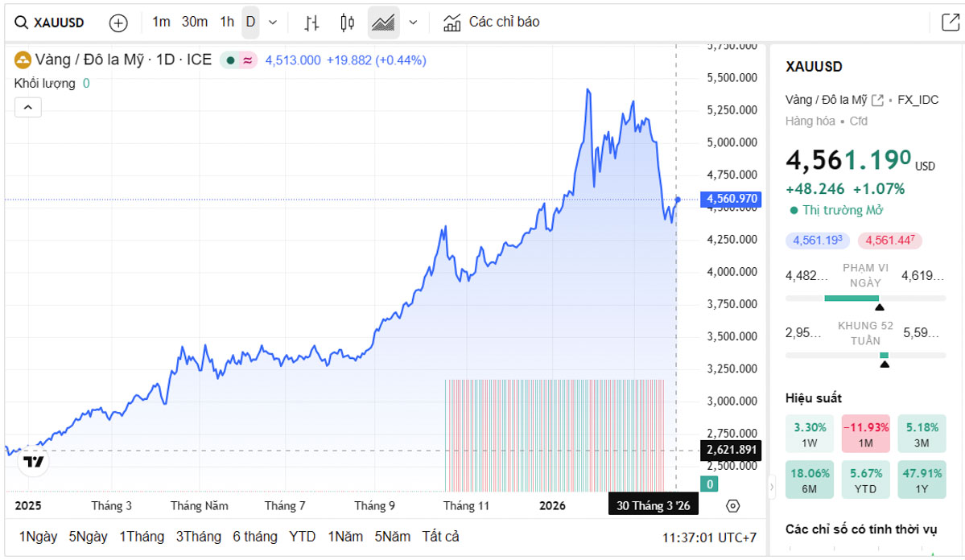Switch to the 30m interval
The image size is (965, 560).
[195, 23]
